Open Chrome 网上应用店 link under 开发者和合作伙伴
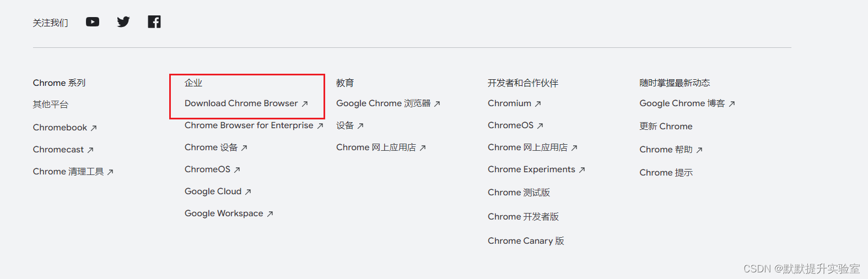The image size is (868, 279). click(x=533, y=147)
